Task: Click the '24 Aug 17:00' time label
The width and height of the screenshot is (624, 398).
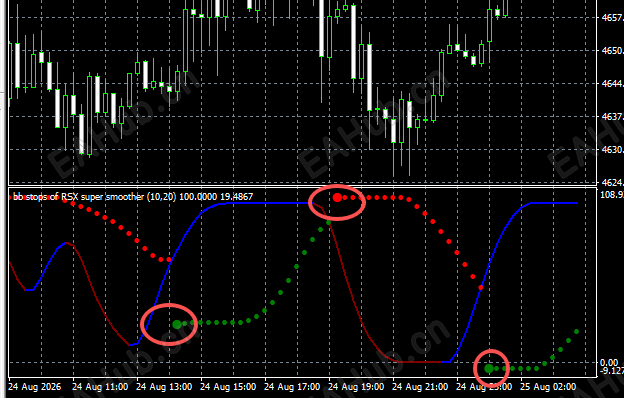Action: (292, 387)
